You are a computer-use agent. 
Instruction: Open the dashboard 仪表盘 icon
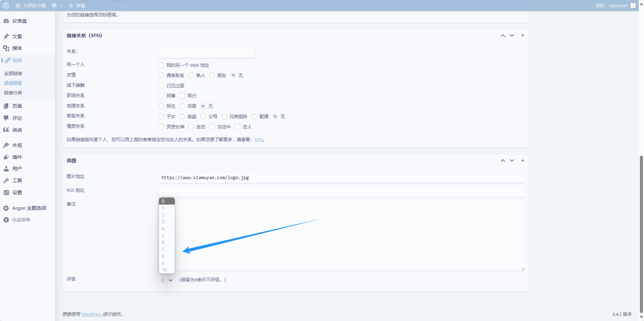[x=6, y=21]
